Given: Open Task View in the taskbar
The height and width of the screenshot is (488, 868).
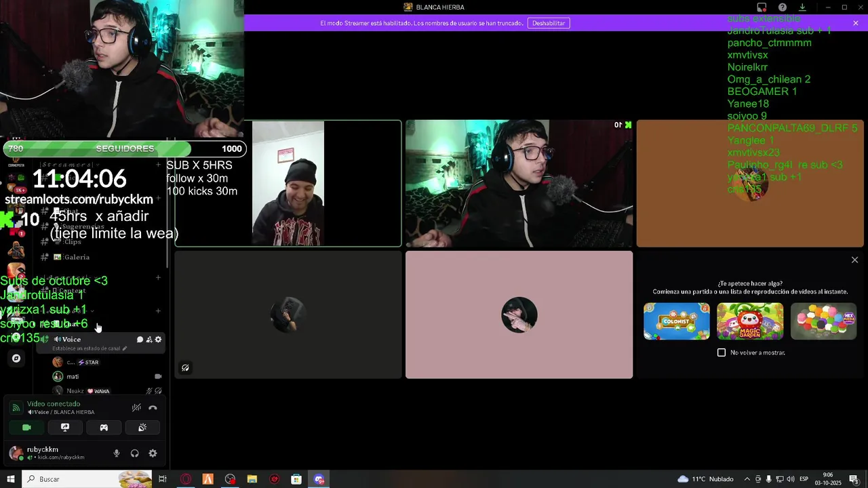Looking at the screenshot, I should [163, 479].
